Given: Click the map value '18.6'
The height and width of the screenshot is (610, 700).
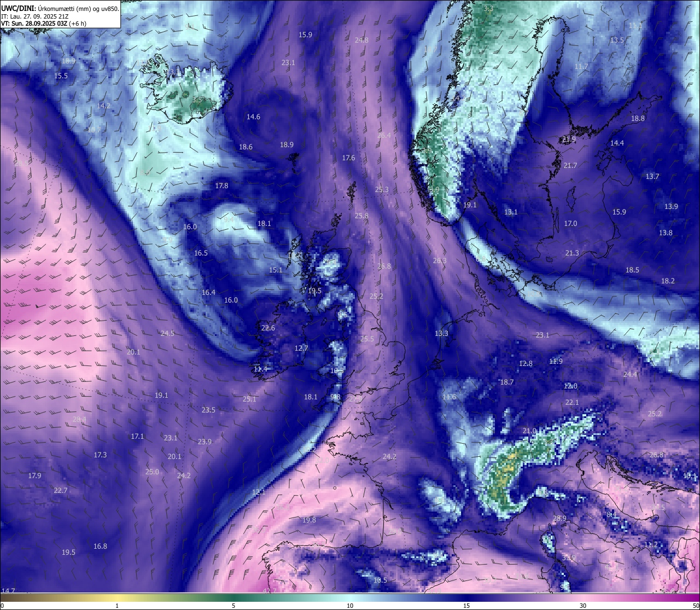Looking at the screenshot, I should [246, 147].
